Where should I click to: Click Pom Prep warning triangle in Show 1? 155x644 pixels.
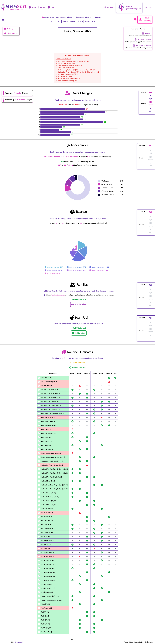[72, 608]
